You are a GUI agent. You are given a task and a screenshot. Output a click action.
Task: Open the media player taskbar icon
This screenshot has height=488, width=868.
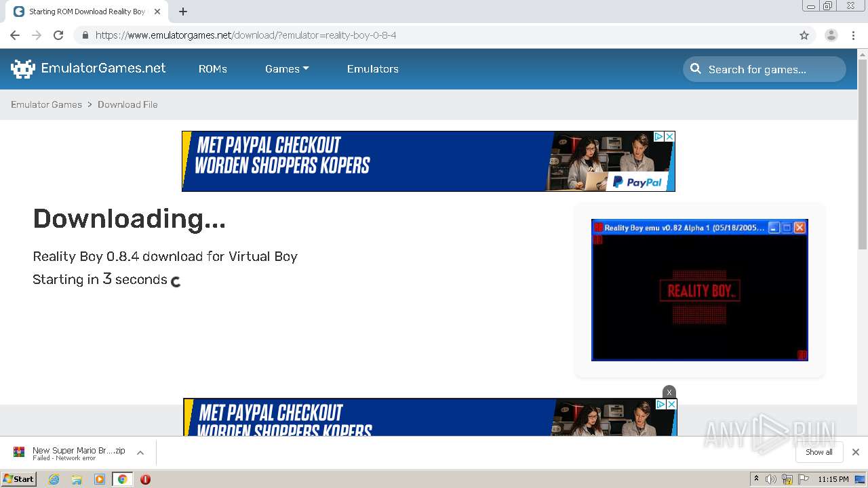click(x=100, y=479)
